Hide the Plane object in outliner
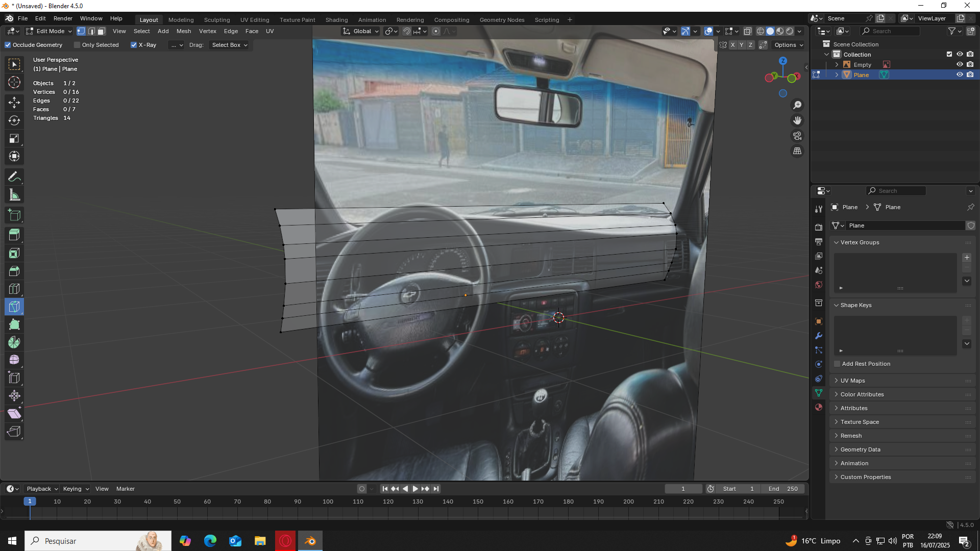The height and width of the screenshot is (551, 980). (x=960, y=74)
